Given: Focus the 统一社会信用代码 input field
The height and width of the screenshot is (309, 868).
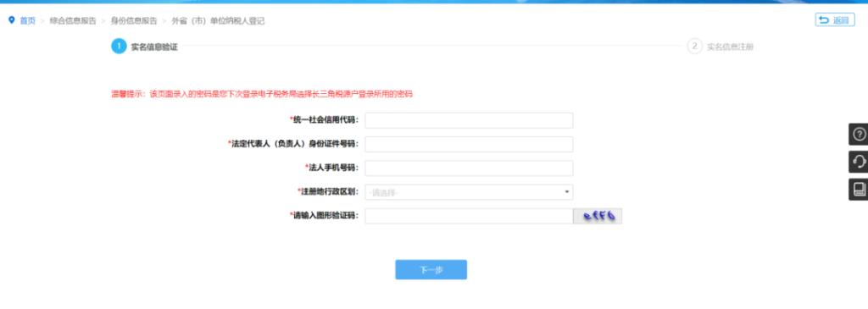Looking at the screenshot, I should [469, 120].
